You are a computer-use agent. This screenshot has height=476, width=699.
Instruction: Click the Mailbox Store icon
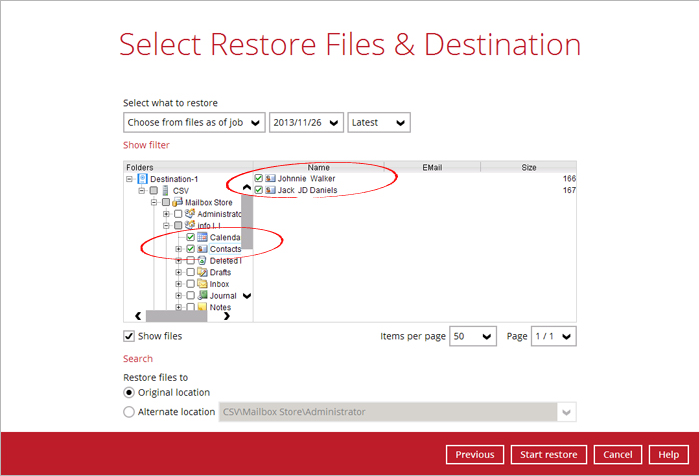[x=178, y=202]
